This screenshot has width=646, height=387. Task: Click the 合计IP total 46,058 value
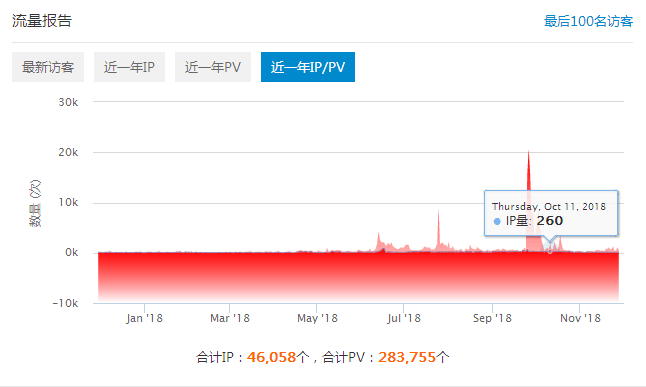(271, 357)
